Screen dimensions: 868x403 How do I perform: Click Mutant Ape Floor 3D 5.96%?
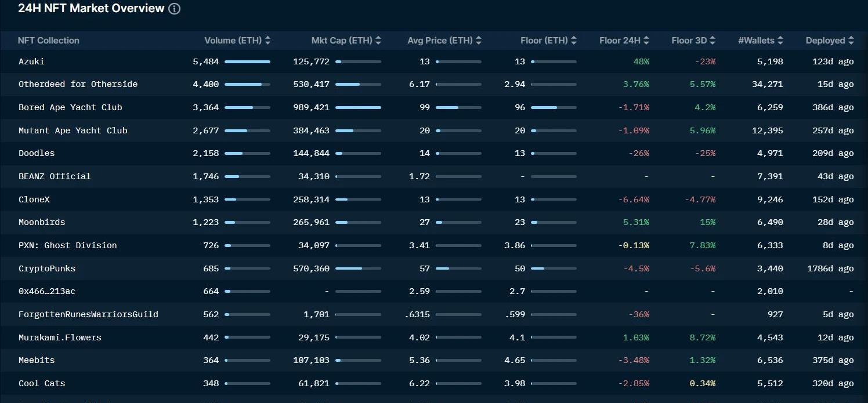click(x=702, y=130)
